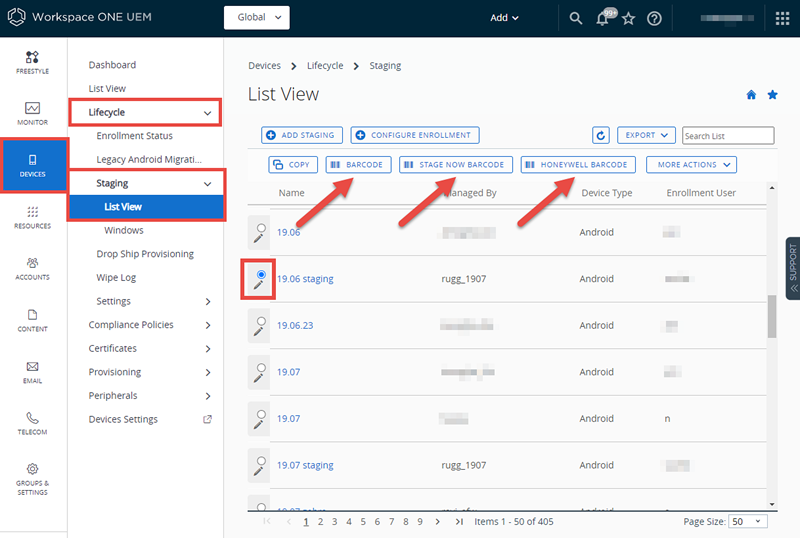Expand the Peripherals submenu
This screenshot has height=538, width=800.
click(x=208, y=396)
